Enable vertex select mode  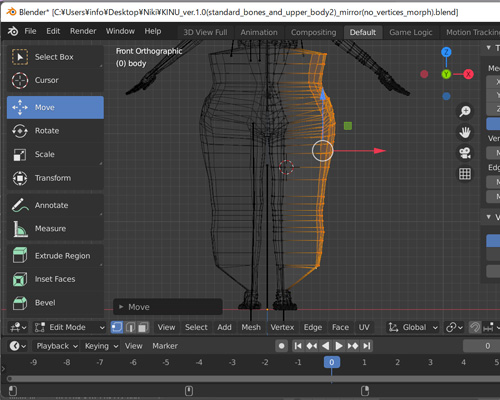[x=117, y=327]
